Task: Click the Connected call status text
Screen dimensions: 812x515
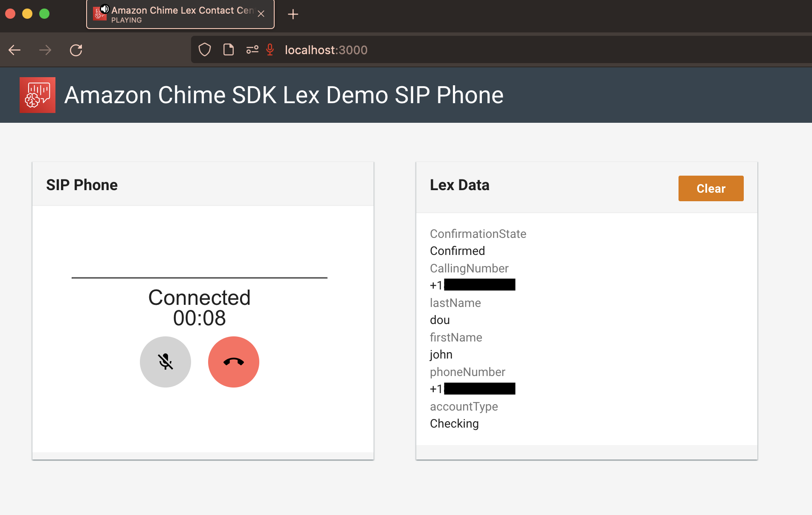Action: click(199, 298)
